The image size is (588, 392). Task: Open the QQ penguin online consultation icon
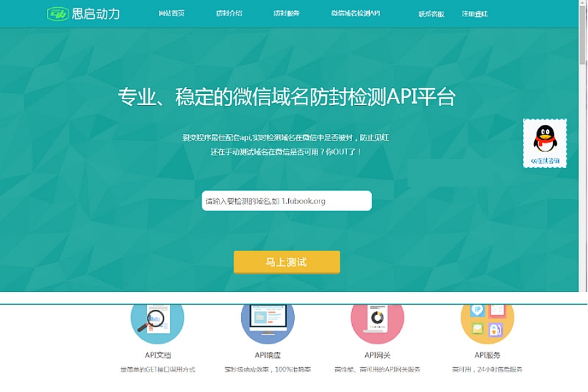544,139
